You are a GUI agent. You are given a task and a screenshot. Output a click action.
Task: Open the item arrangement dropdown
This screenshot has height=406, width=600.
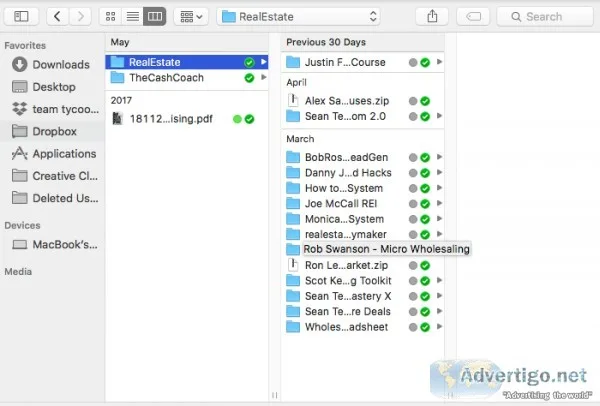(191, 16)
